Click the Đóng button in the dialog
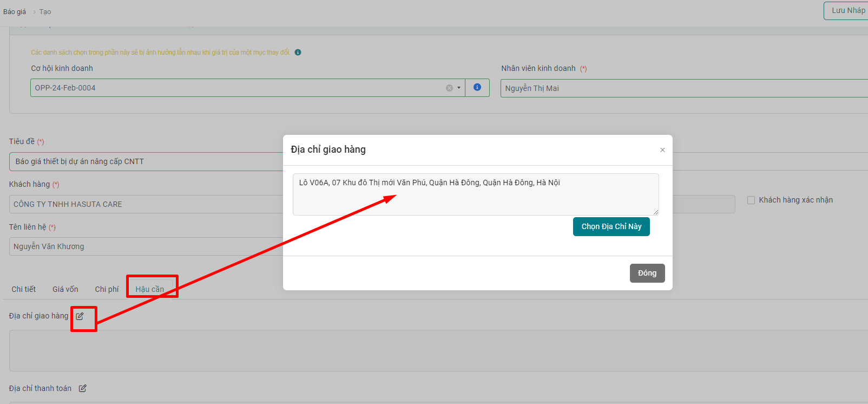This screenshot has width=868, height=404. point(647,273)
